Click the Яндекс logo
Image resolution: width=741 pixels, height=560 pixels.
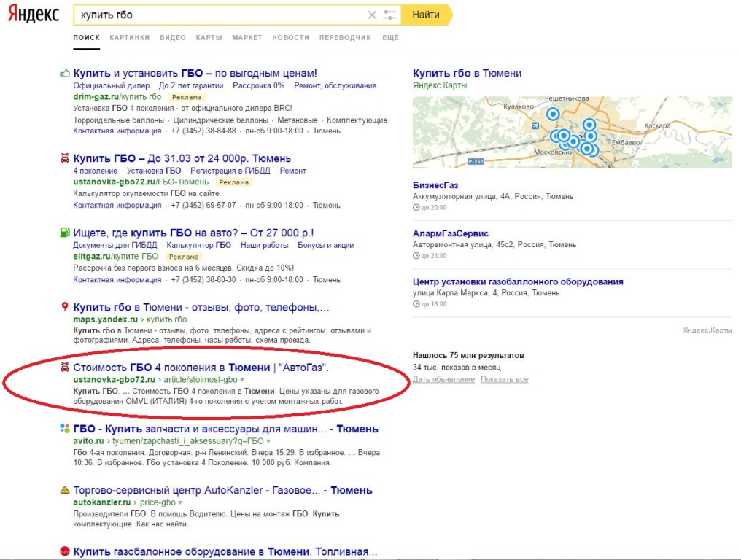click(33, 14)
